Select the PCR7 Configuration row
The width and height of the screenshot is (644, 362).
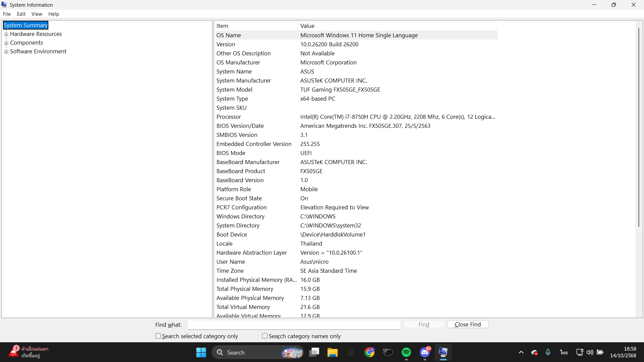point(356,207)
